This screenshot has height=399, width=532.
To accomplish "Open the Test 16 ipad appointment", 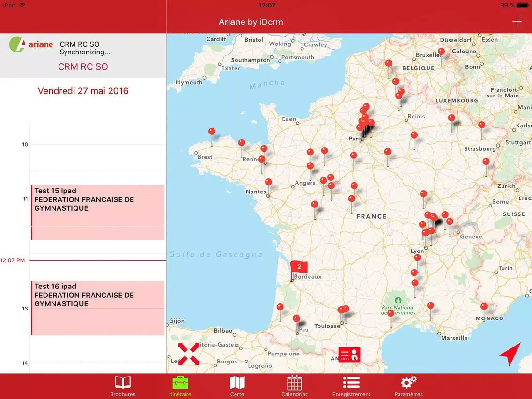I will [98, 308].
